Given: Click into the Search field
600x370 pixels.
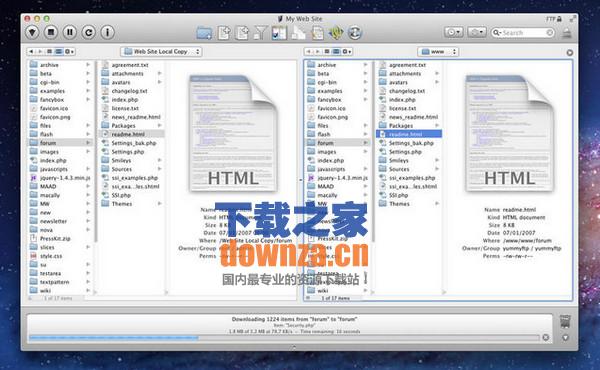Looking at the screenshot, I should click(x=523, y=33).
